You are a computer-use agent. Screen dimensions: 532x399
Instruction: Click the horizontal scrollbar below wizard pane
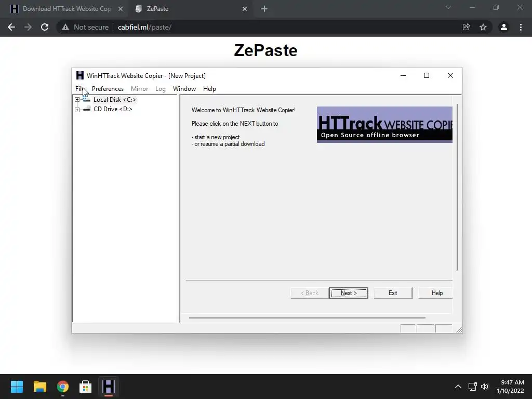[307, 318]
